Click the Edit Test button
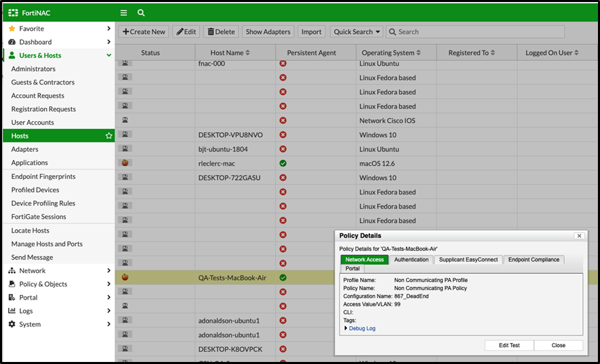 [509, 346]
